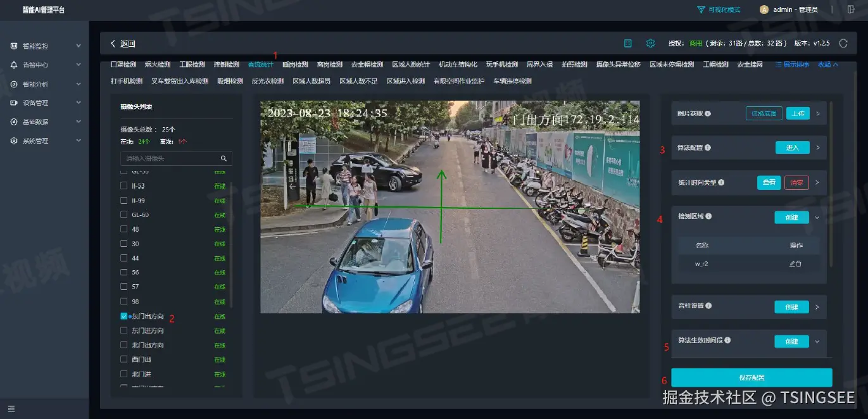Screen dimensions: 868x419
Task: Click the info icon beside 算法生效时间段
Action: pos(727,340)
